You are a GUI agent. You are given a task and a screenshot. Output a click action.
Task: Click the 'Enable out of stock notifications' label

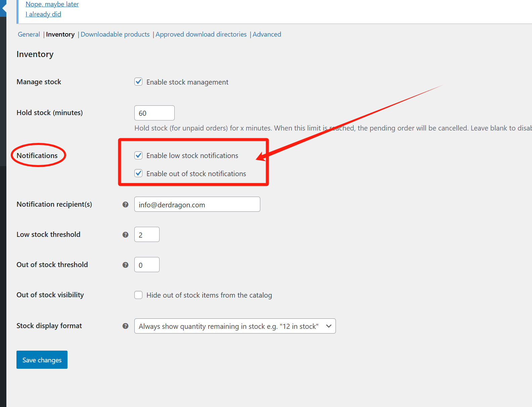(196, 174)
